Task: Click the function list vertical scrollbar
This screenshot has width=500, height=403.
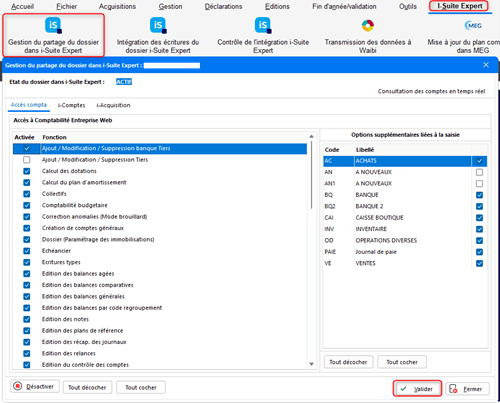Action: pyautogui.click(x=311, y=174)
